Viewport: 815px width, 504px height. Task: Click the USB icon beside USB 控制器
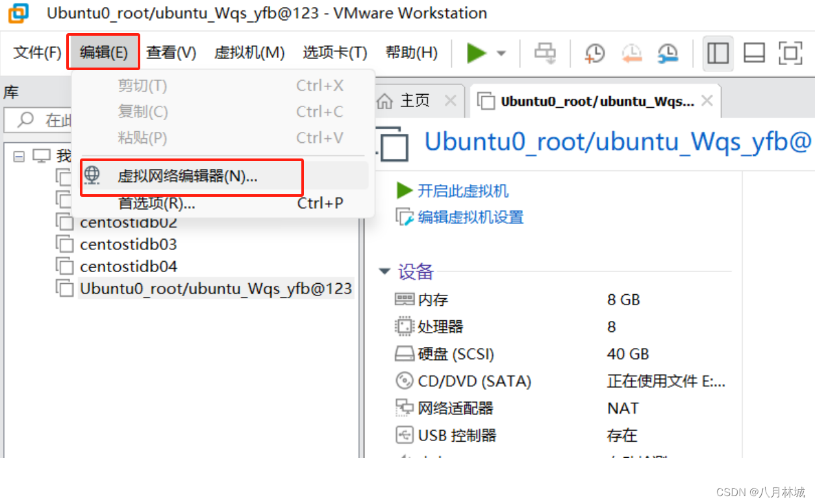(405, 435)
